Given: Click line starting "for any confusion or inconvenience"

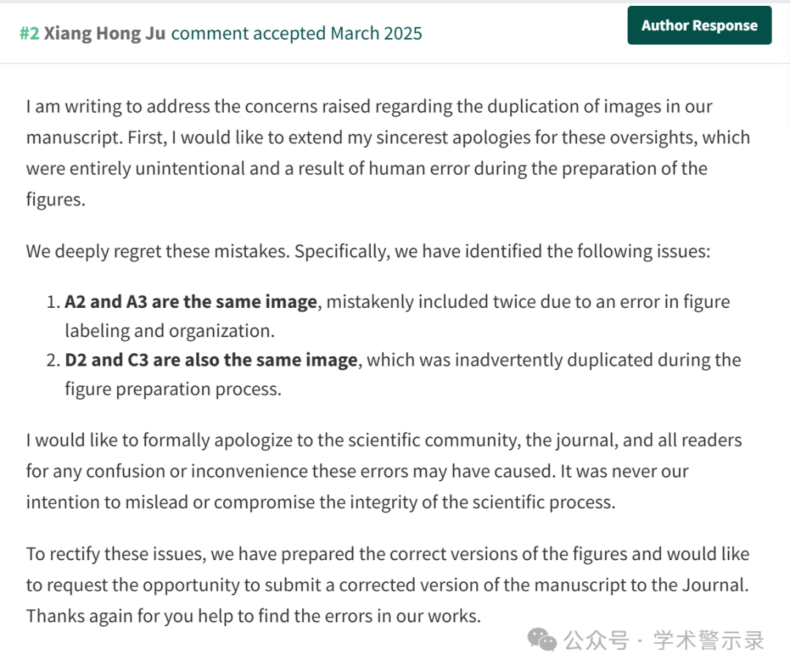Looking at the screenshot, I should pyautogui.click(x=357, y=472).
